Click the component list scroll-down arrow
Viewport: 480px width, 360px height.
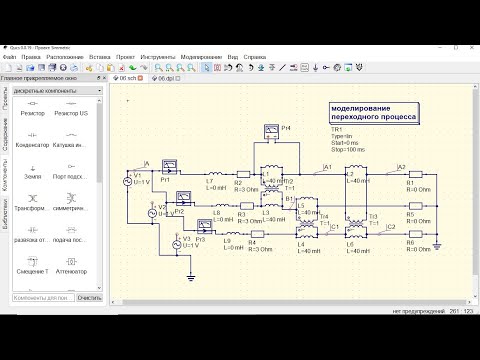point(99,288)
